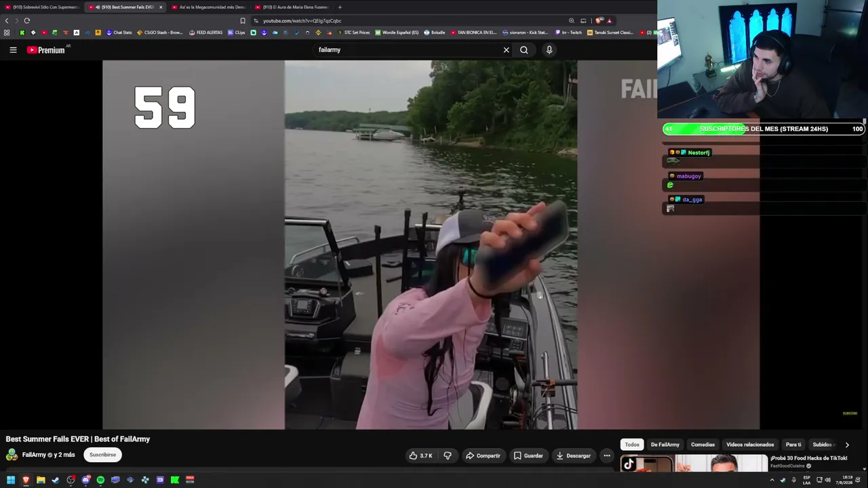Go to the YouTube Premium home logo
Image resolution: width=868 pixels, height=488 pixels.
tap(45, 50)
